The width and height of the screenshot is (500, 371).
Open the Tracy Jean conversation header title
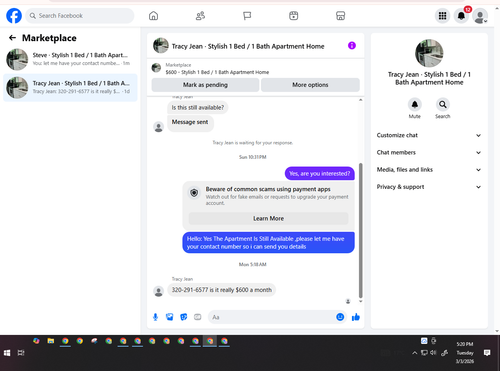point(248,46)
